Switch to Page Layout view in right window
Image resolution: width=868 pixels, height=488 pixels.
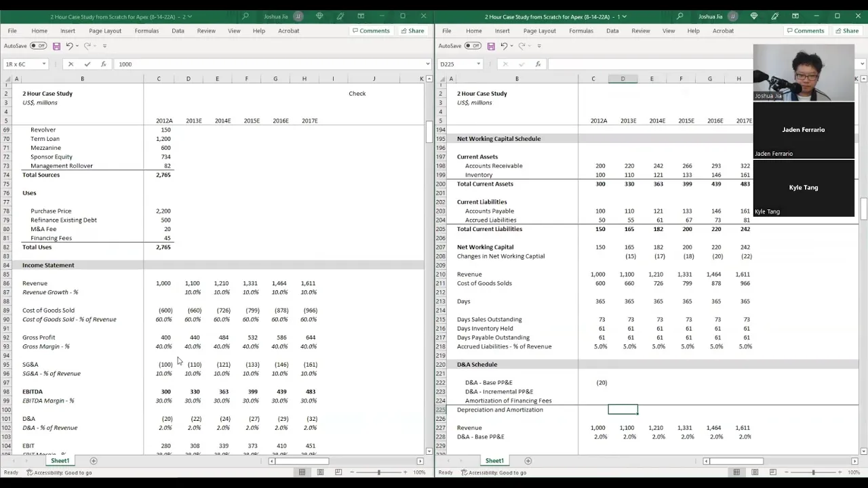point(755,472)
